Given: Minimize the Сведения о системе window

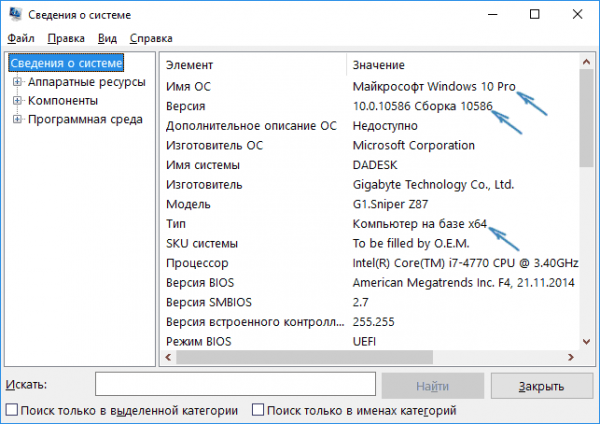Looking at the screenshot, I should click(x=493, y=15).
